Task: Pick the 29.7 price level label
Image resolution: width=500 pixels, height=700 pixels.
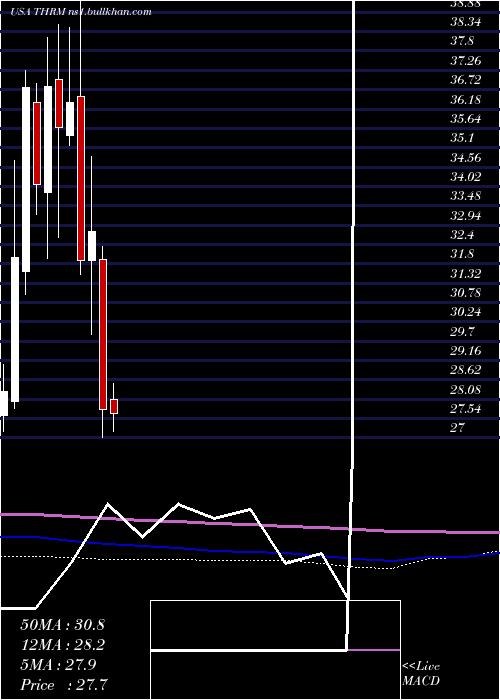Action: coord(462,332)
